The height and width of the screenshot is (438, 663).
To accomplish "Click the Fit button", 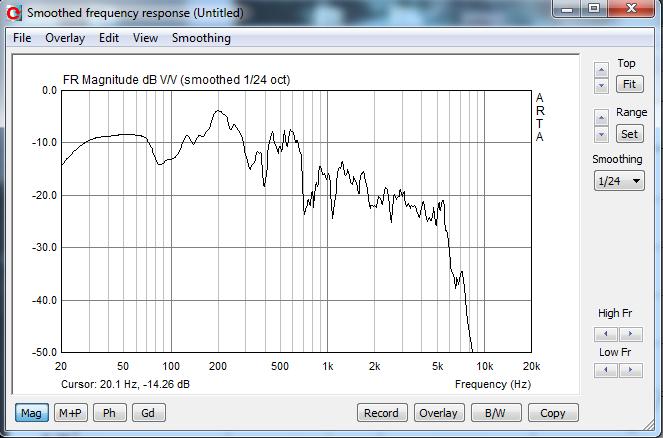I will coord(629,84).
